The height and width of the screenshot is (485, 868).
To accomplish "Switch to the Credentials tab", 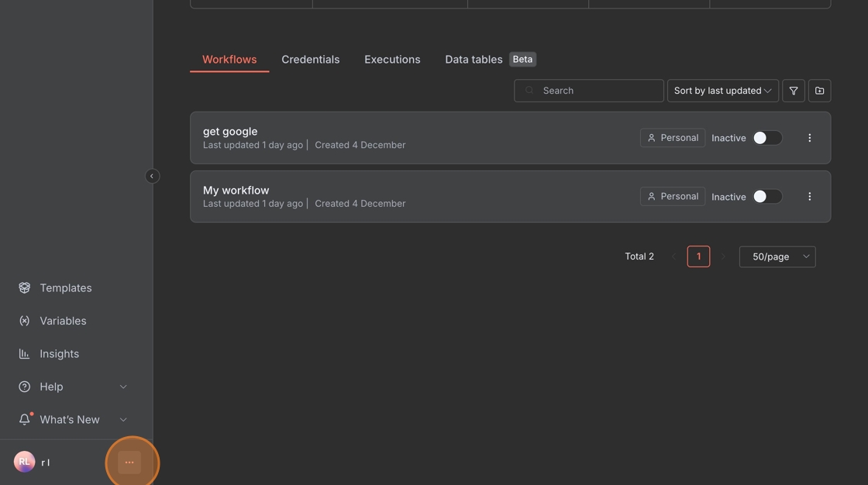I will [x=310, y=60].
